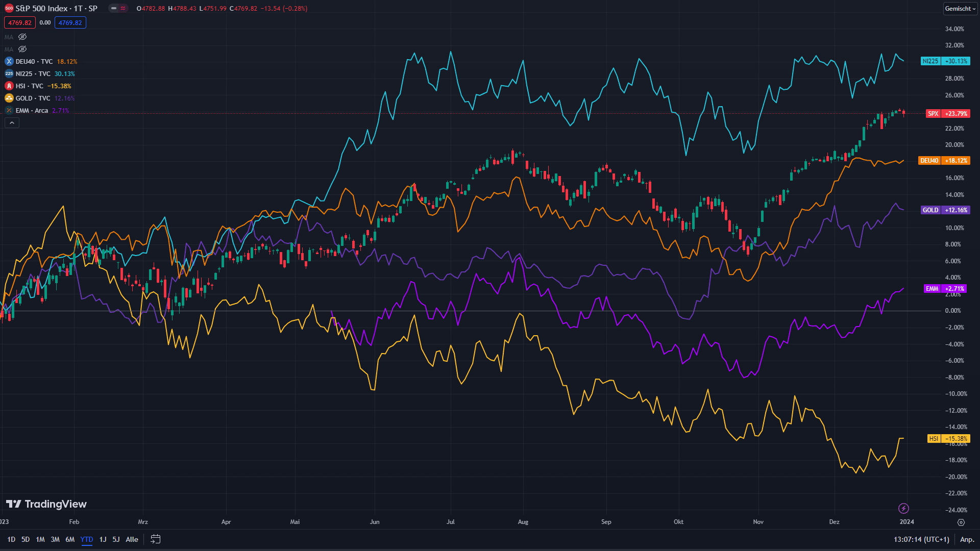Click the Dez label on time axis
The height and width of the screenshot is (551, 980).
(834, 522)
